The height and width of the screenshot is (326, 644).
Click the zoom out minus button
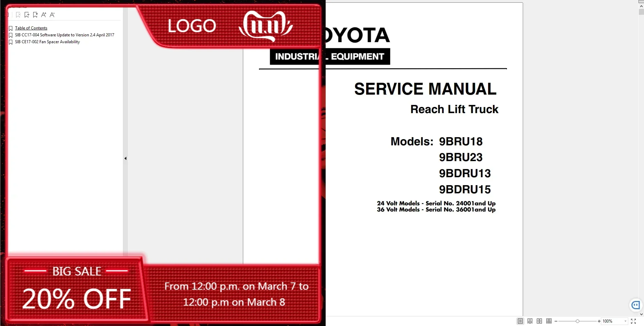click(x=556, y=321)
